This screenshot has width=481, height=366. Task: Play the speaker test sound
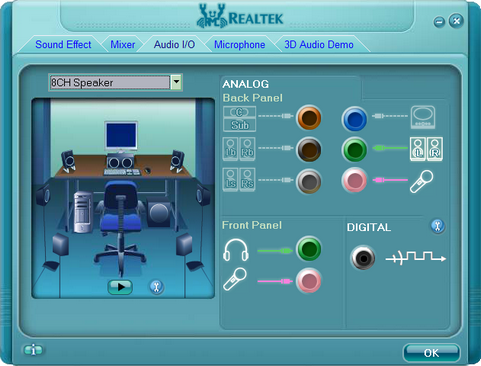(x=120, y=287)
